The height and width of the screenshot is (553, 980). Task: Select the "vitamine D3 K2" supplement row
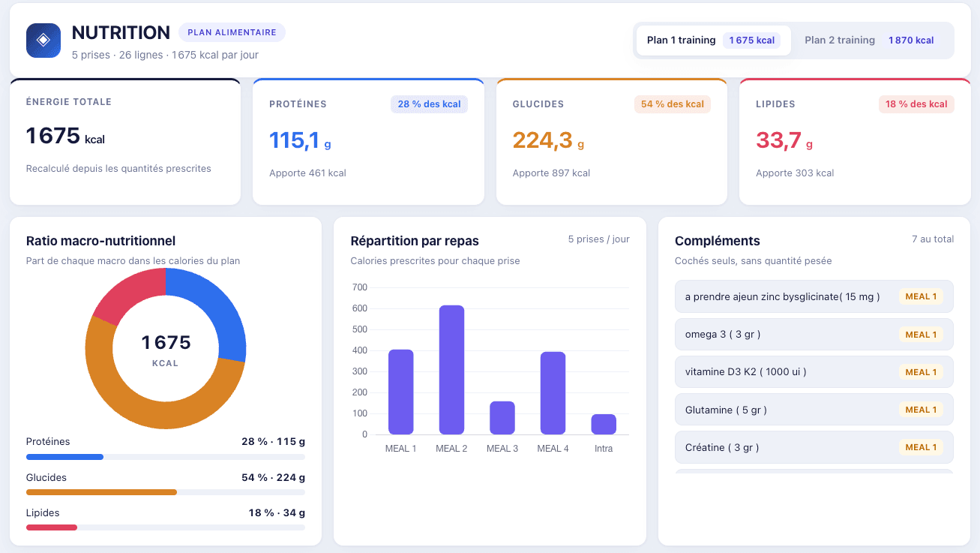[814, 371]
